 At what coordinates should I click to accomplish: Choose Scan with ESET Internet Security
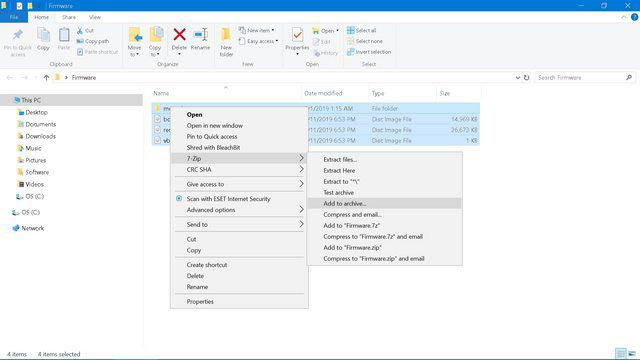click(x=239, y=199)
